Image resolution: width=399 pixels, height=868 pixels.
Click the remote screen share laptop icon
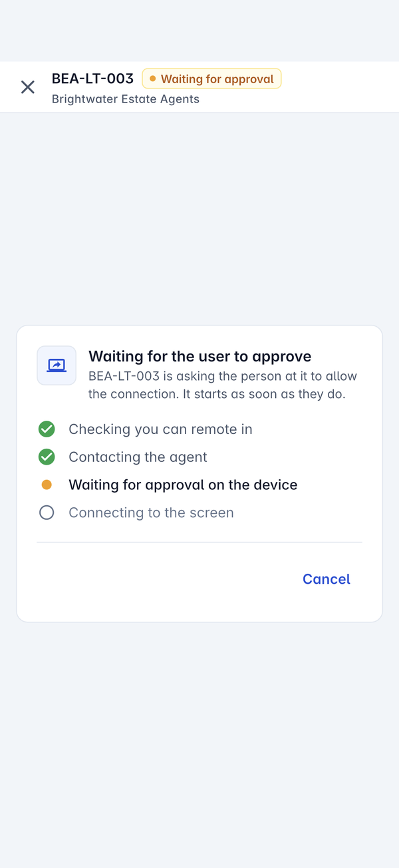tap(57, 365)
